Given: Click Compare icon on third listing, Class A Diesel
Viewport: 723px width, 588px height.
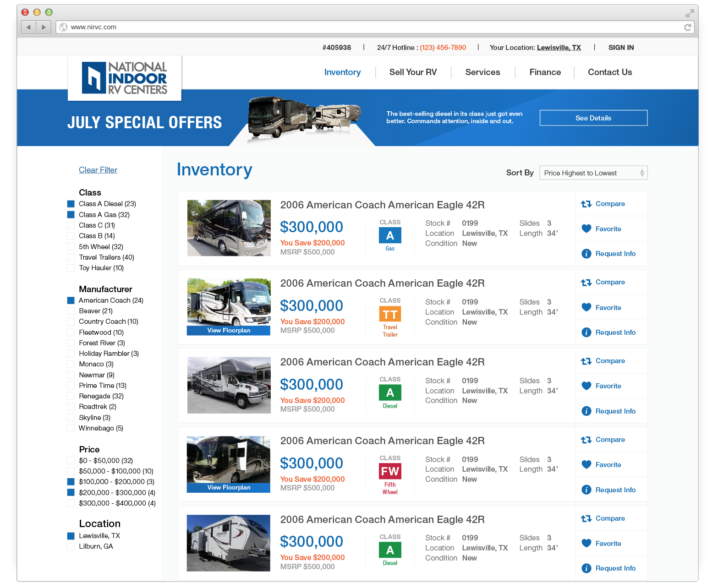Looking at the screenshot, I should coord(586,361).
